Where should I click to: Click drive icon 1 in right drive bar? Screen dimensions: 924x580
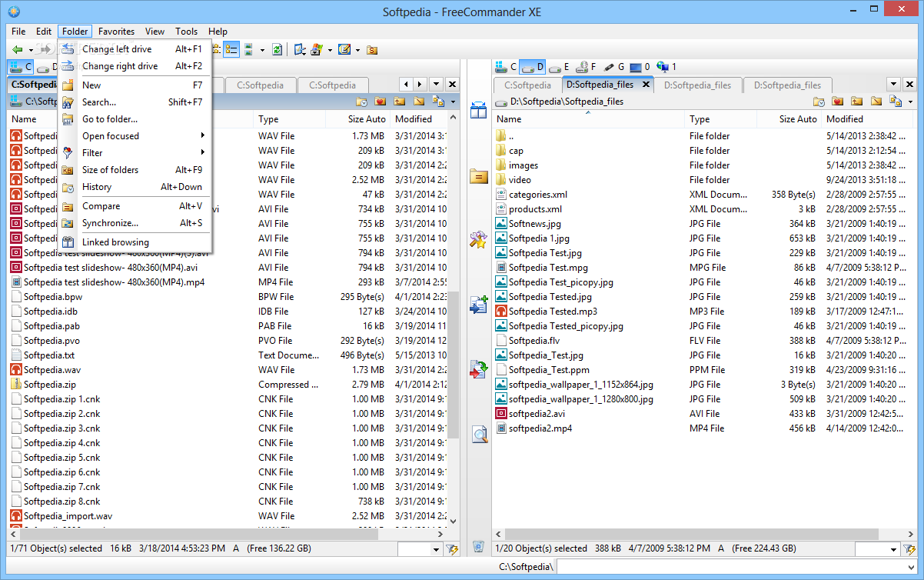[x=666, y=67]
